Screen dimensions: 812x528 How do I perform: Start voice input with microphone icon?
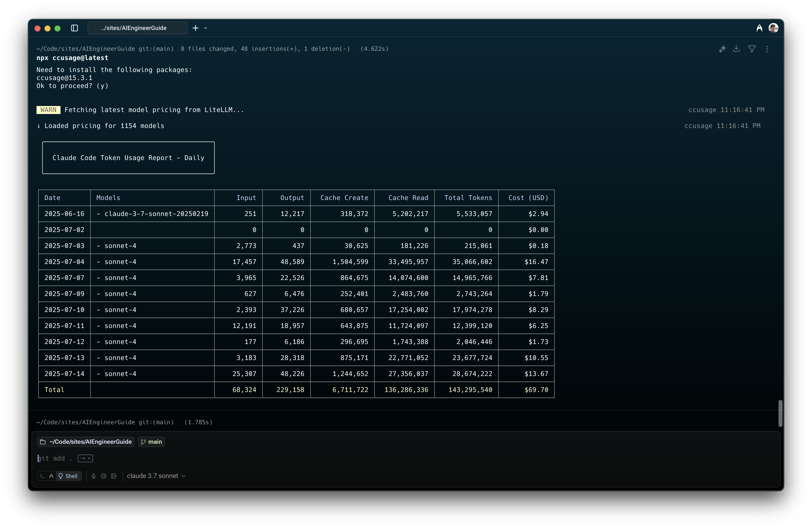93,476
